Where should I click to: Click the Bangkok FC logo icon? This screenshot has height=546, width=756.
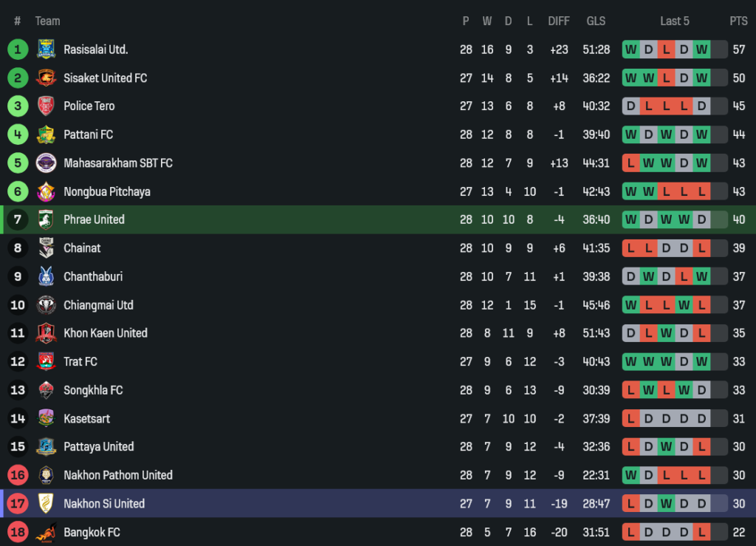click(x=46, y=532)
